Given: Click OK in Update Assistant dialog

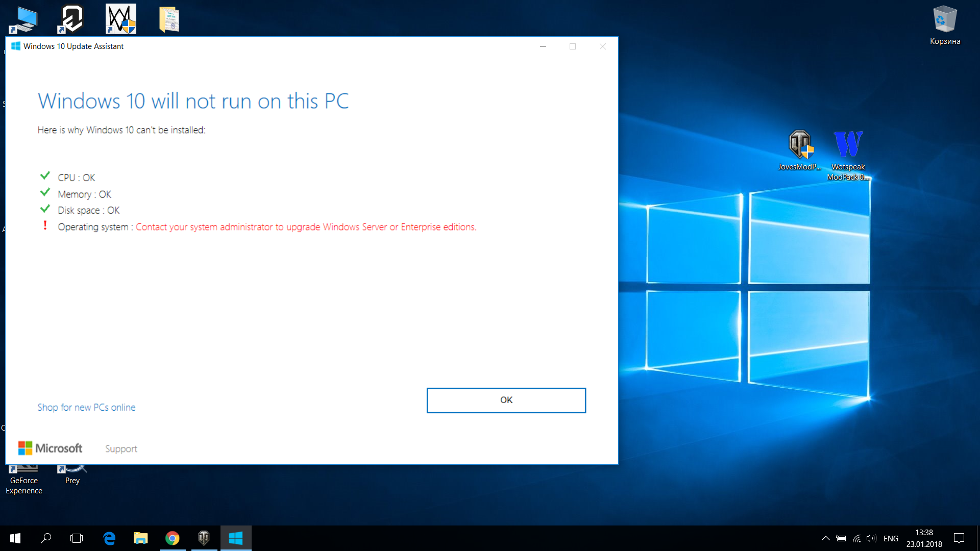Looking at the screenshot, I should pos(506,400).
